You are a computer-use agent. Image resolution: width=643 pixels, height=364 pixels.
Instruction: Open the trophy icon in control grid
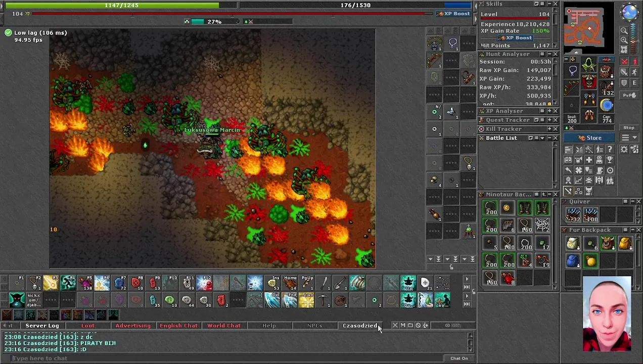(610, 160)
